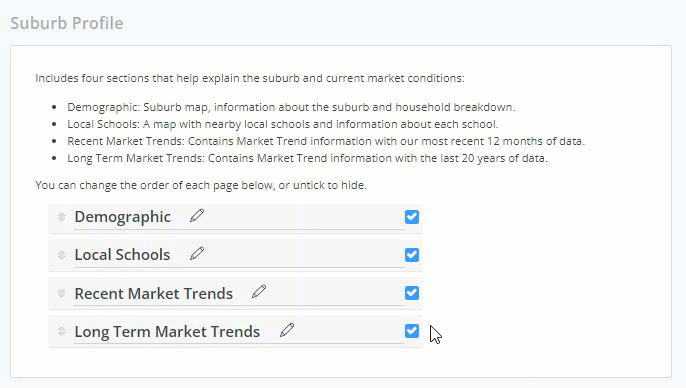Click the Recent Market Trends title field
686x388 pixels.
point(239,294)
